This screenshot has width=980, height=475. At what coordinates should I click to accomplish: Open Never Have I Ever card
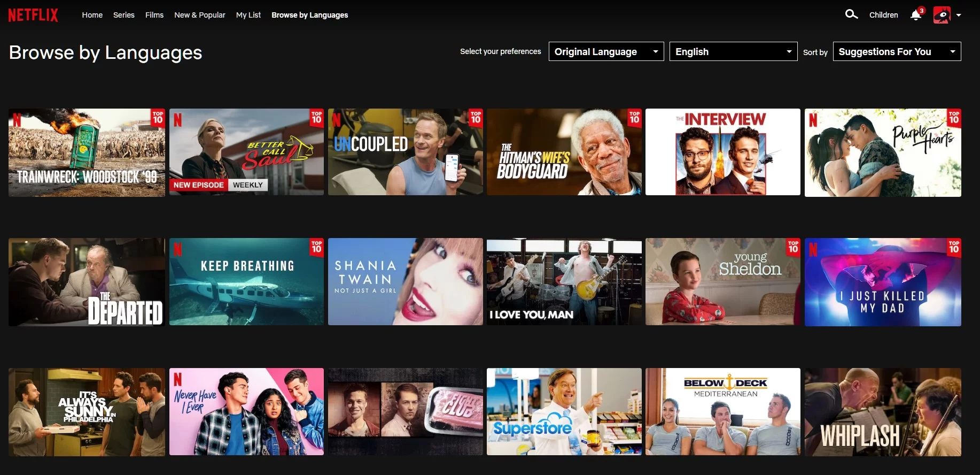click(246, 412)
